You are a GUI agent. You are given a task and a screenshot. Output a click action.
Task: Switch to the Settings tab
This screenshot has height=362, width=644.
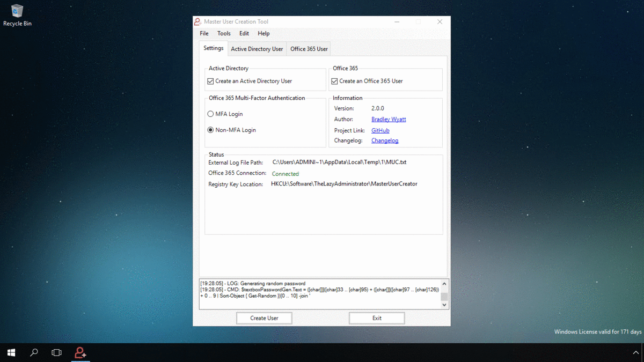[213, 48]
